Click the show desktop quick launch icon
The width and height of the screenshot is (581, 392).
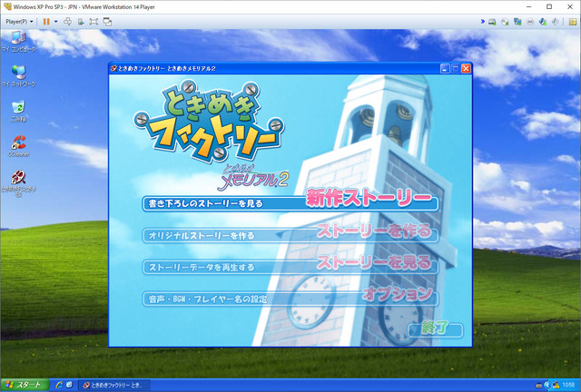pos(69,385)
